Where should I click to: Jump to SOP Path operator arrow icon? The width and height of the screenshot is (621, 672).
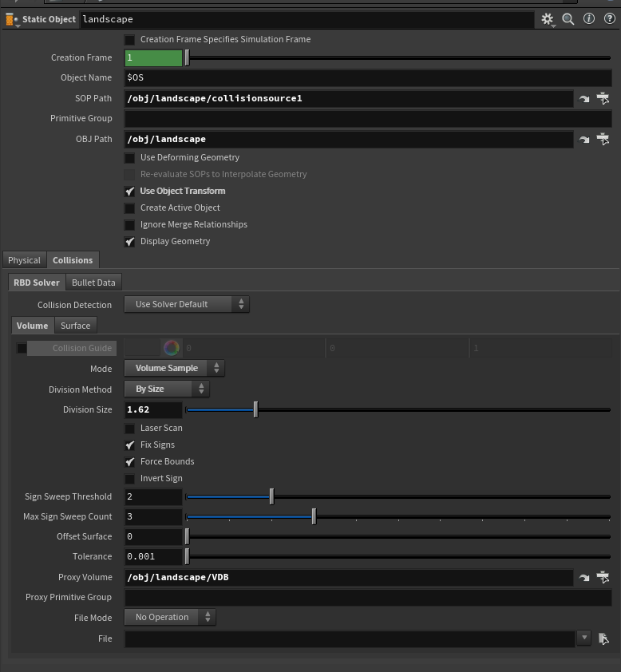tap(584, 99)
